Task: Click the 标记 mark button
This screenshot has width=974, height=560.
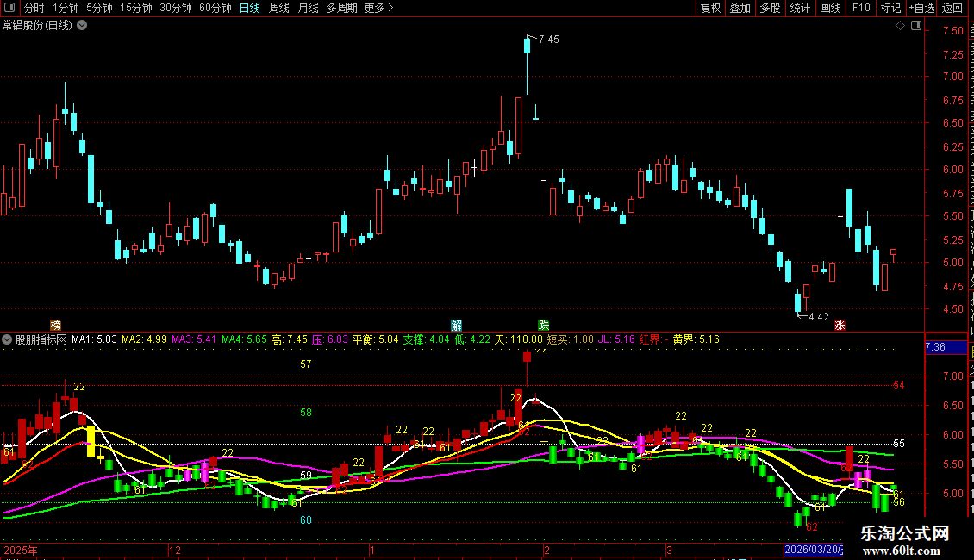Action: click(890, 8)
